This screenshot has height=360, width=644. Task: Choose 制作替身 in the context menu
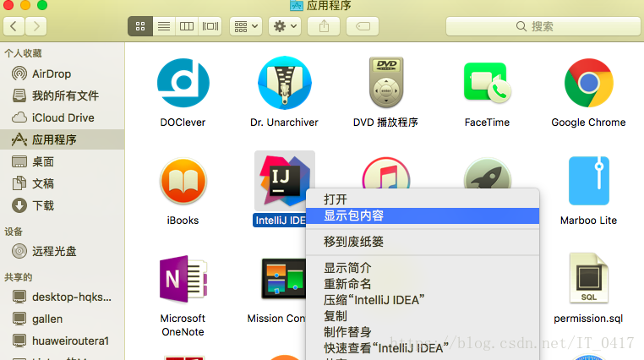pos(423,332)
